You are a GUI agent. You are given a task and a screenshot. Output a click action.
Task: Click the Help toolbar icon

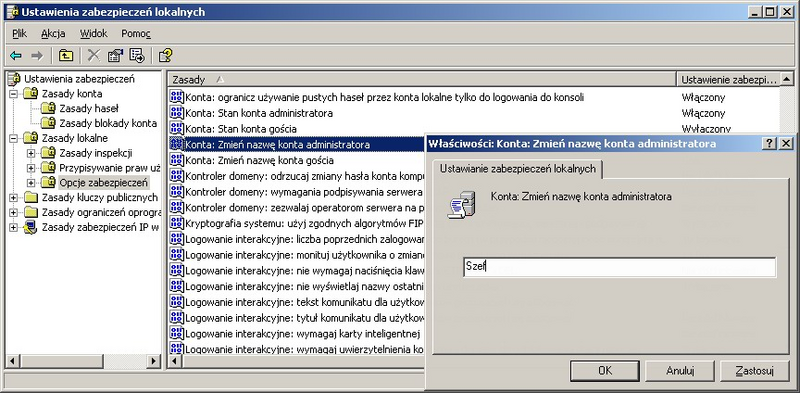165,56
